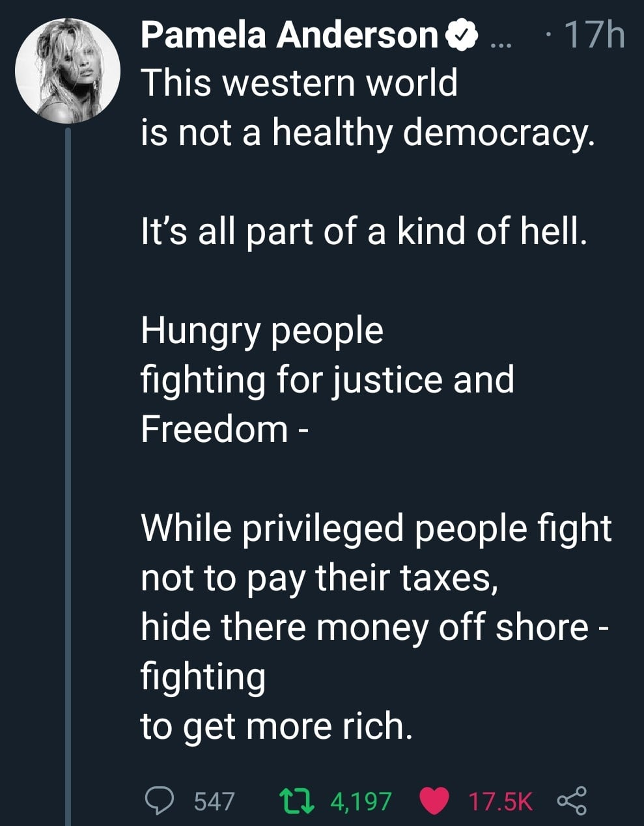Click the final line "to get more rich."

point(277,726)
